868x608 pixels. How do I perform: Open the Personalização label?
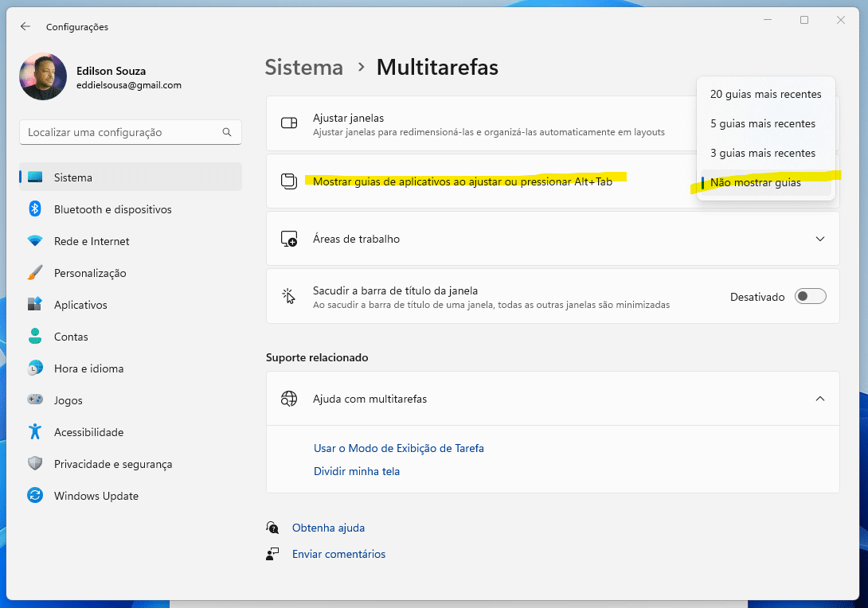(90, 273)
